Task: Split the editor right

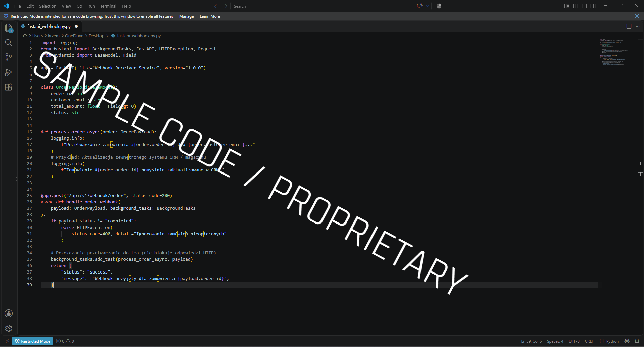Action: point(629,26)
